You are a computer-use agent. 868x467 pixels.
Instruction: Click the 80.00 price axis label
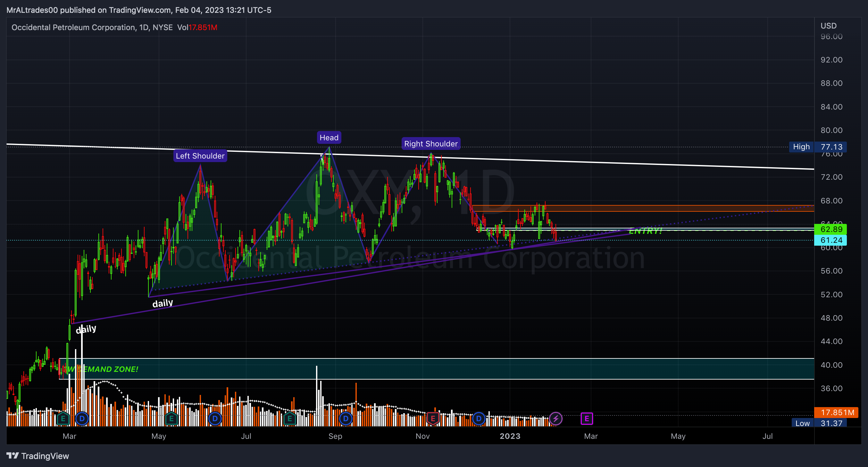(831, 130)
